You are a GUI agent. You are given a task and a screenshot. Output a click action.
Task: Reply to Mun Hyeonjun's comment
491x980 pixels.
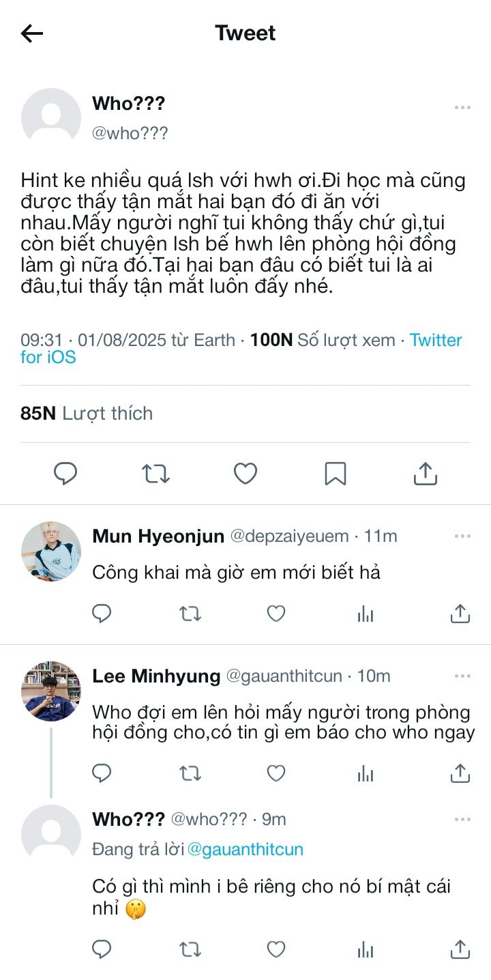(102, 614)
